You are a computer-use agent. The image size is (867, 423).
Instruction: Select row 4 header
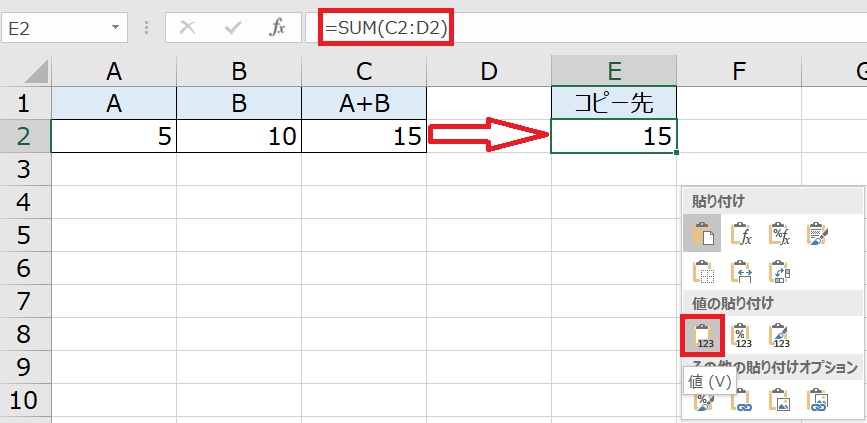[x=25, y=202]
